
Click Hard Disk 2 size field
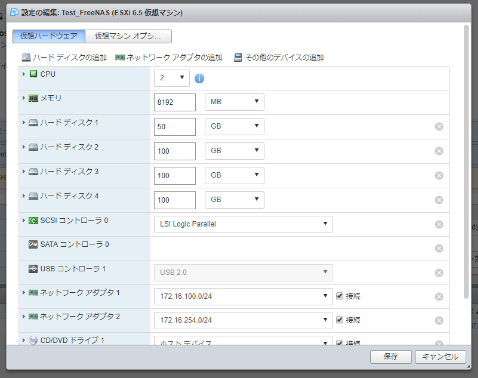coord(175,151)
